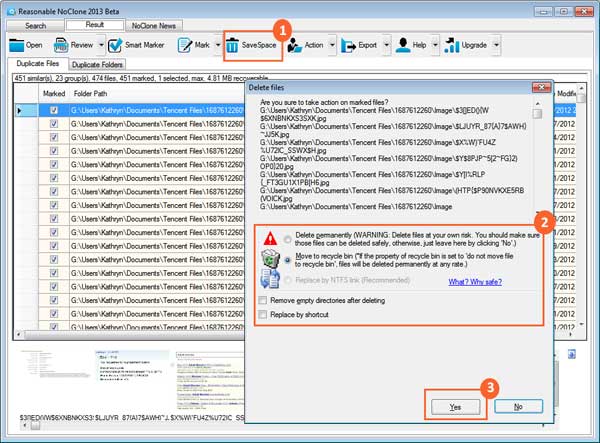This screenshot has height=443, width=600.
Task: Close the Delete files dialog
Action: pyautogui.click(x=541, y=88)
